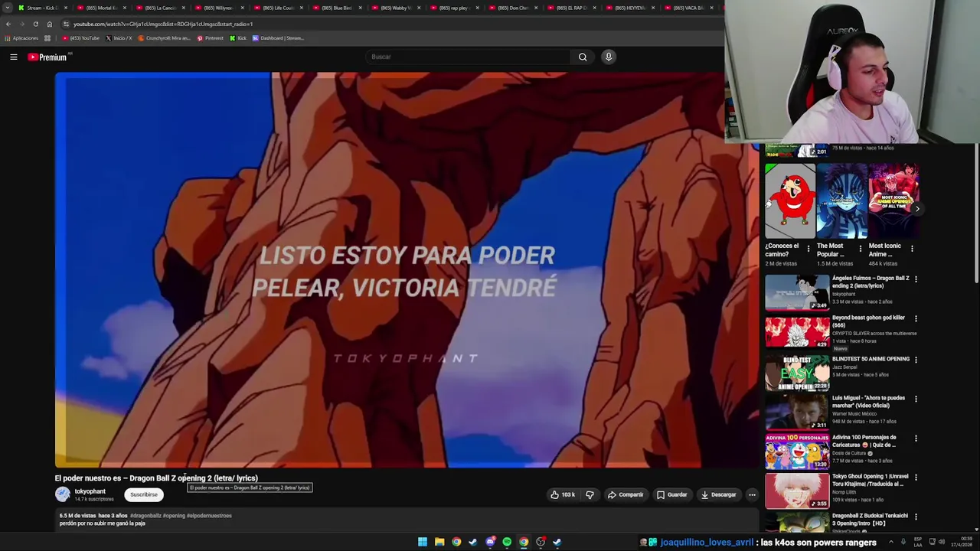The image size is (980, 551).
Task: Click the #dragonballz hashtag
Action: click(x=145, y=516)
